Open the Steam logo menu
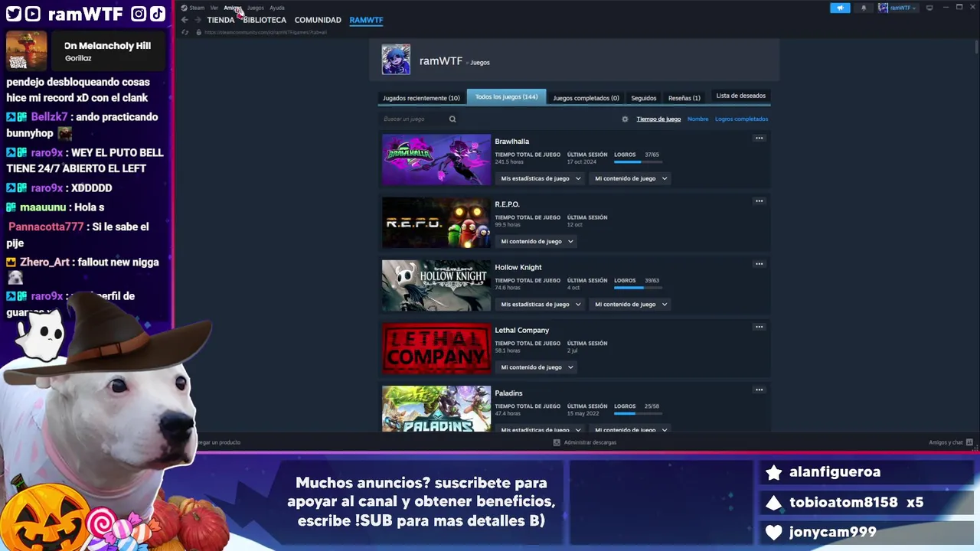The height and width of the screenshot is (551, 980). click(184, 8)
